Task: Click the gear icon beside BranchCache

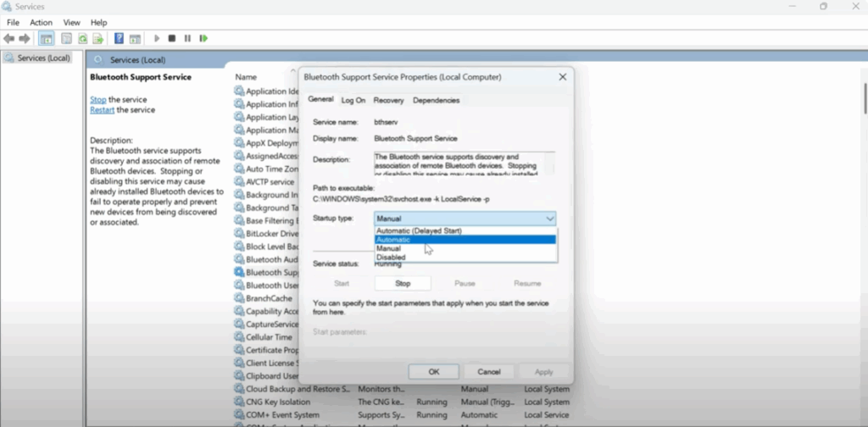Action: coord(239,298)
